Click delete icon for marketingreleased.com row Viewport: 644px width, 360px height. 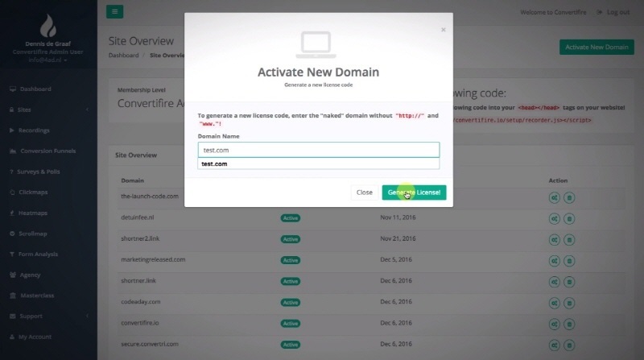(x=569, y=261)
